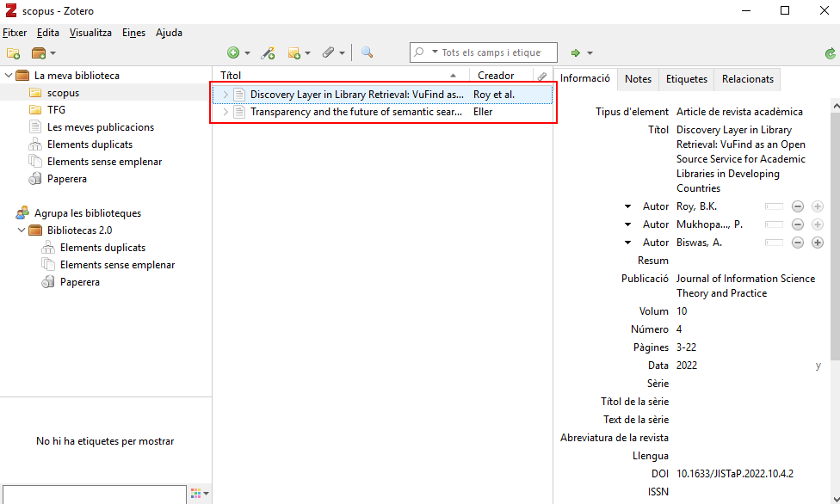Image resolution: width=840 pixels, height=504 pixels.
Task: Toggle name field mode for Mukhopa..., P.
Action: 774,224
